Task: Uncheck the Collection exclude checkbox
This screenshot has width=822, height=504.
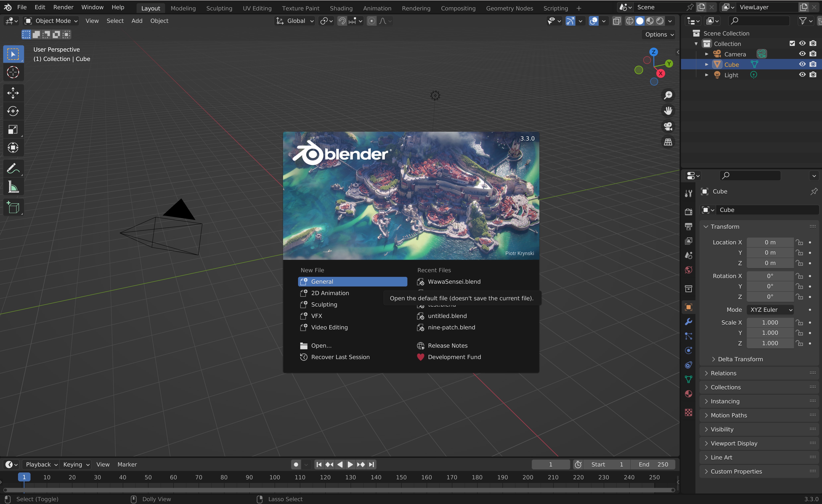Action: (792, 43)
